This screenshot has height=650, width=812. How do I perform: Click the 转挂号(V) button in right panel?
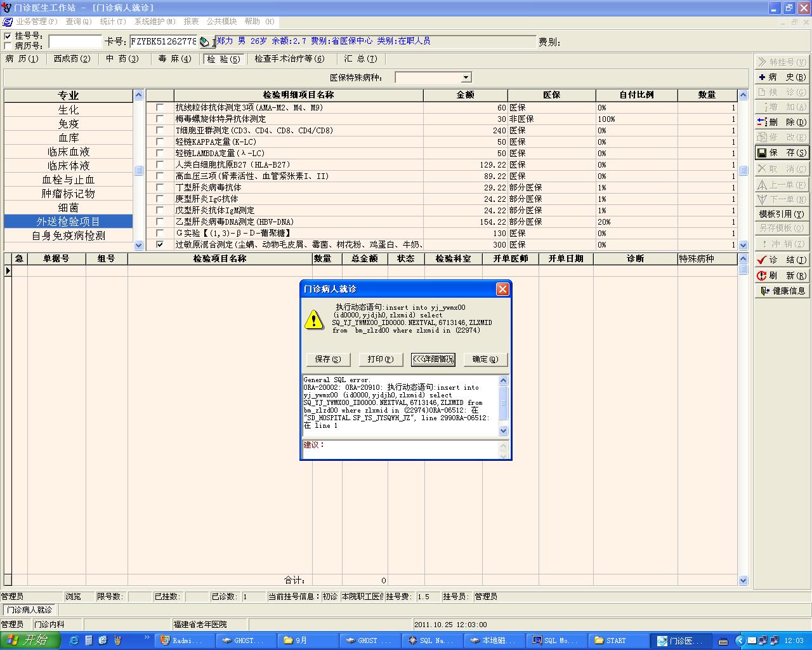[x=782, y=62]
